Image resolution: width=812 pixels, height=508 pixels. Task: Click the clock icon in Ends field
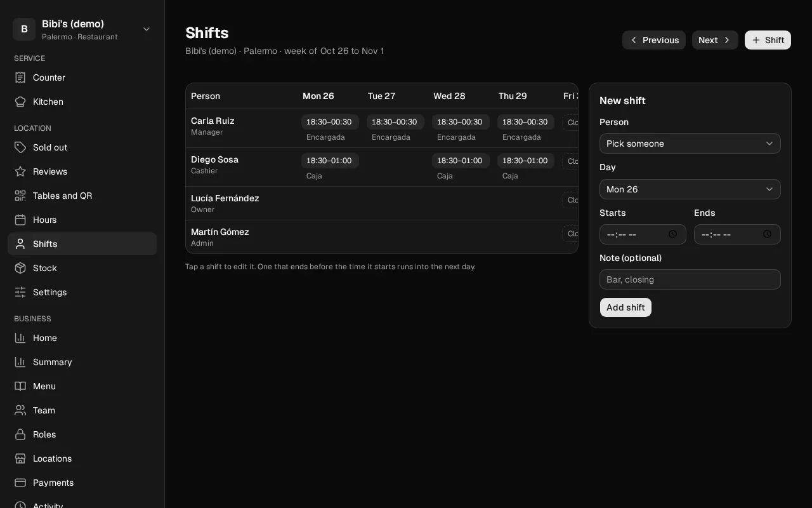pyautogui.click(x=767, y=234)
